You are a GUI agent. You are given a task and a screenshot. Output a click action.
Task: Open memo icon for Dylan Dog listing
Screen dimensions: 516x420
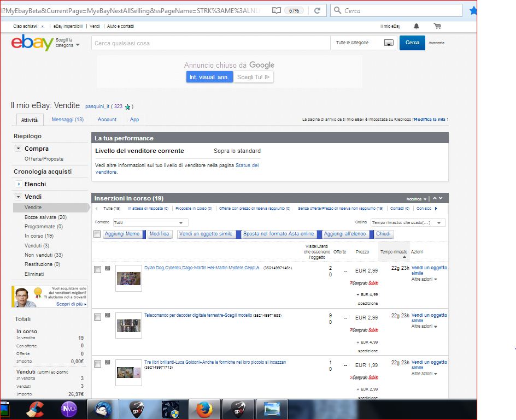coord(107,268)
